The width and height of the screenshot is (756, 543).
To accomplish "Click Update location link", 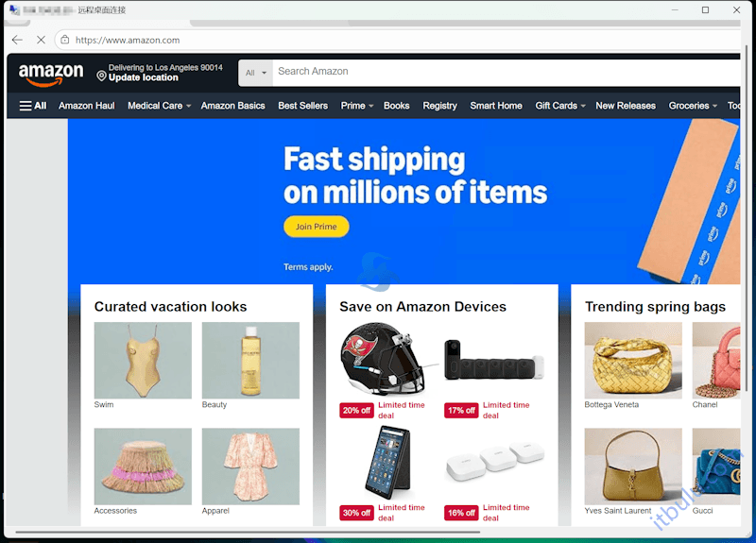I will coord(144,77).
